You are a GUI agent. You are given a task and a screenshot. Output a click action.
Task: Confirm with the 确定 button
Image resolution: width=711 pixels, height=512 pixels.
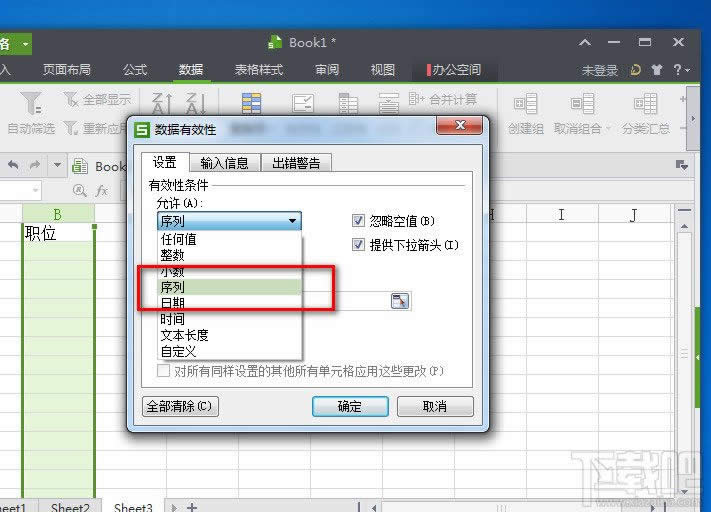[x=350, y=406]
